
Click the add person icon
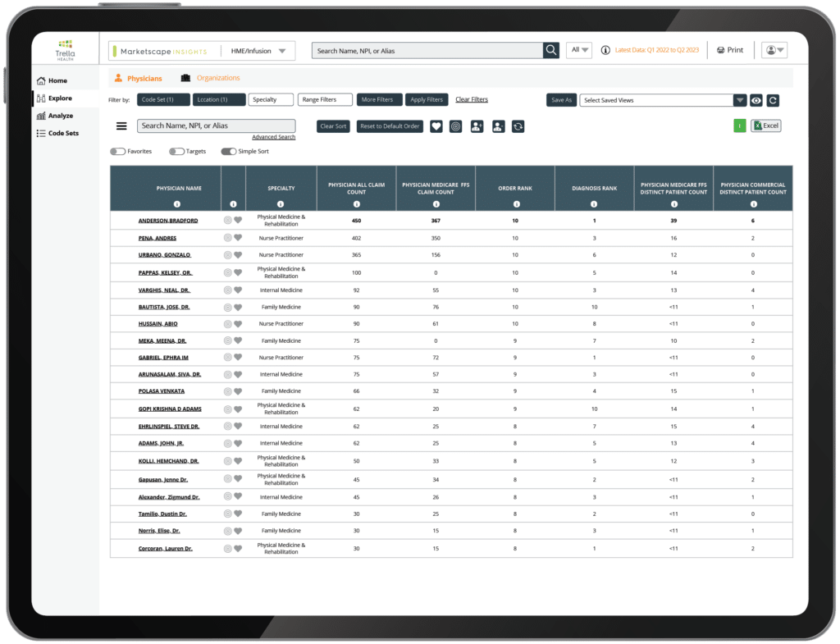point(476,126)
